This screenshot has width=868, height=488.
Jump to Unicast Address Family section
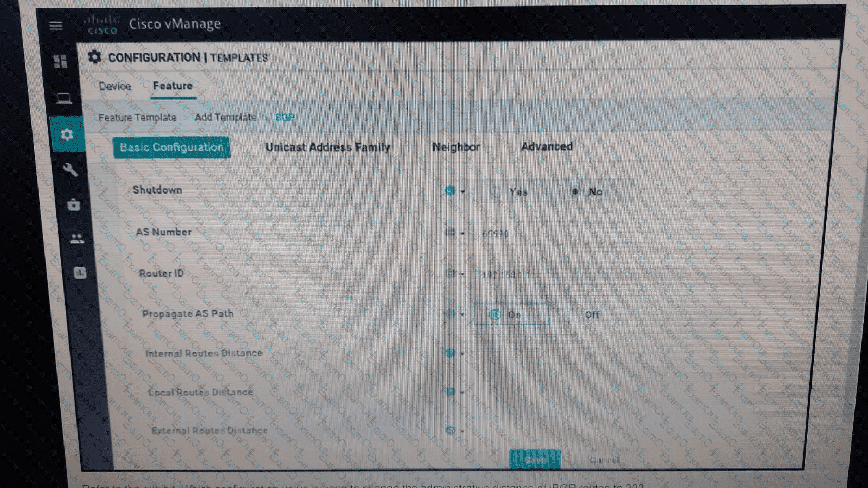point(328,147)
